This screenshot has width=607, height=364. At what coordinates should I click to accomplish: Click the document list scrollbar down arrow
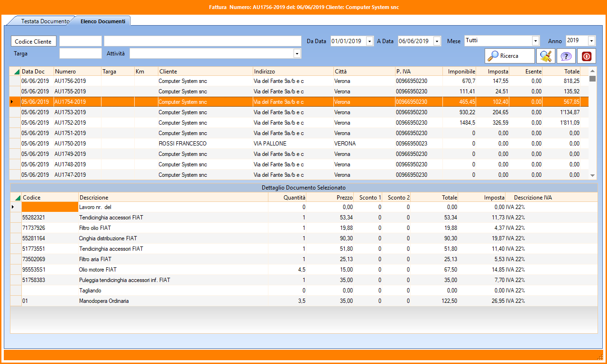[x=592, y=175]
